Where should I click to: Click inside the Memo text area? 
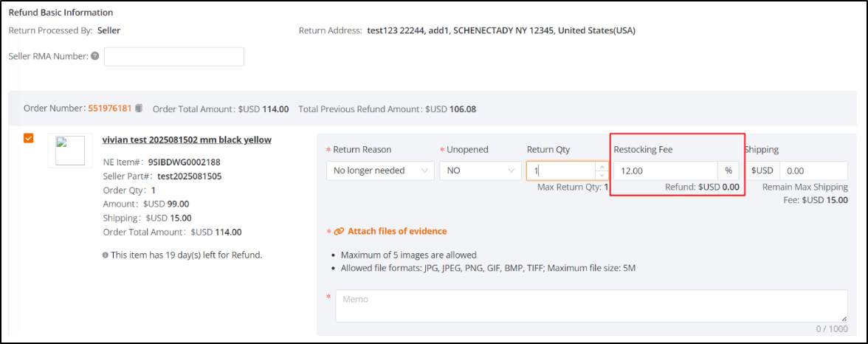point(590,306)
